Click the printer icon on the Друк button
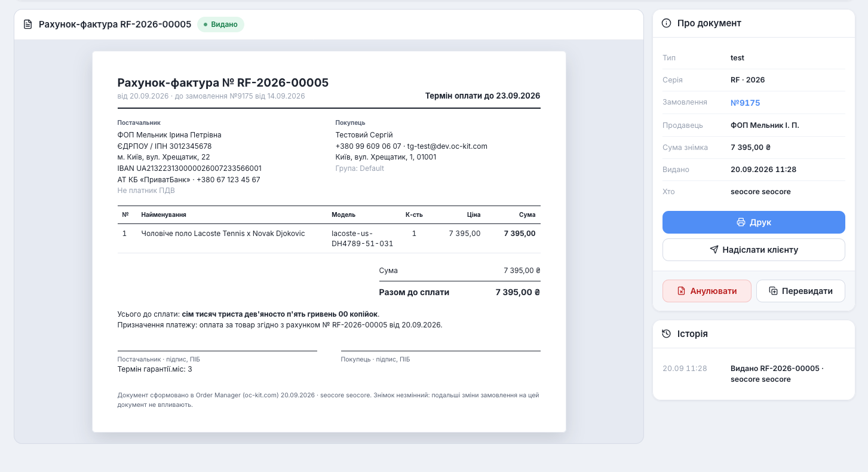The width and height of the screenshot is (868, 472). [741, 222]
